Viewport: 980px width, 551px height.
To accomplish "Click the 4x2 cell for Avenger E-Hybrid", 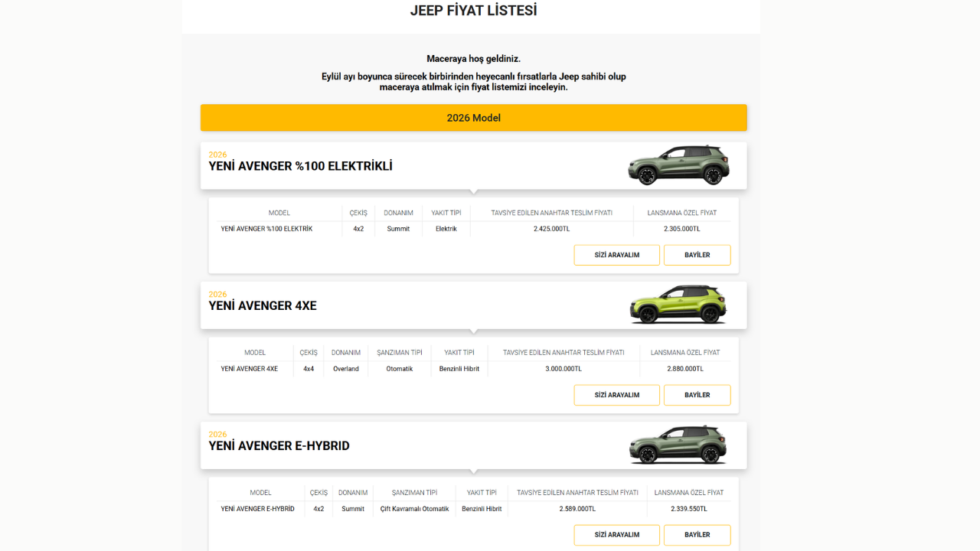I will [318, 509].
